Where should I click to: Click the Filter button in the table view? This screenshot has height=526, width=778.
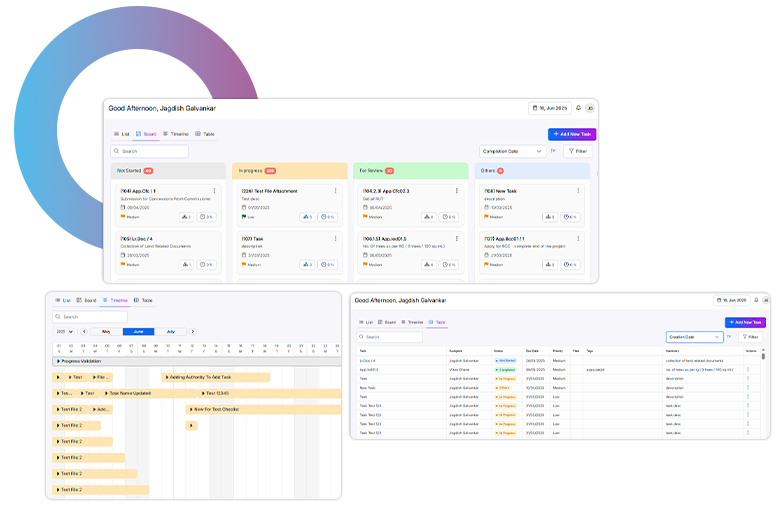(x=750, y=338)
